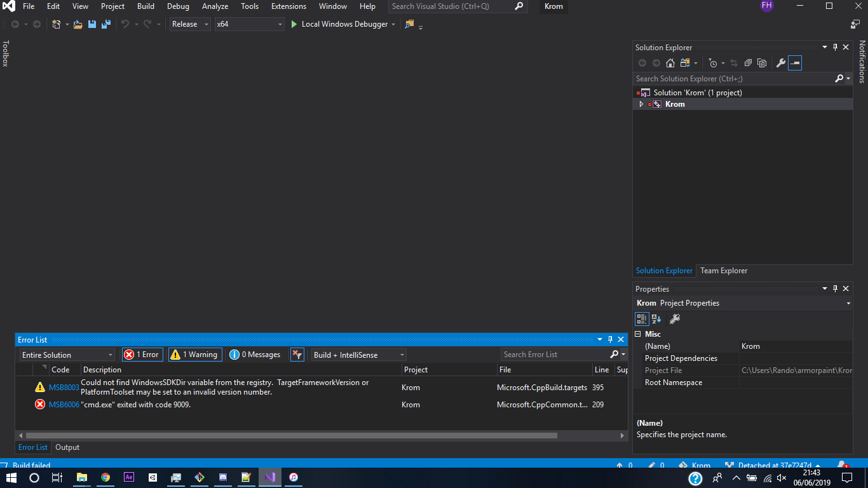The width and height of the screenshot is (868, 488).
Task: Click the Home icon in Solution Explorer
Action: (x=670, y=63)
